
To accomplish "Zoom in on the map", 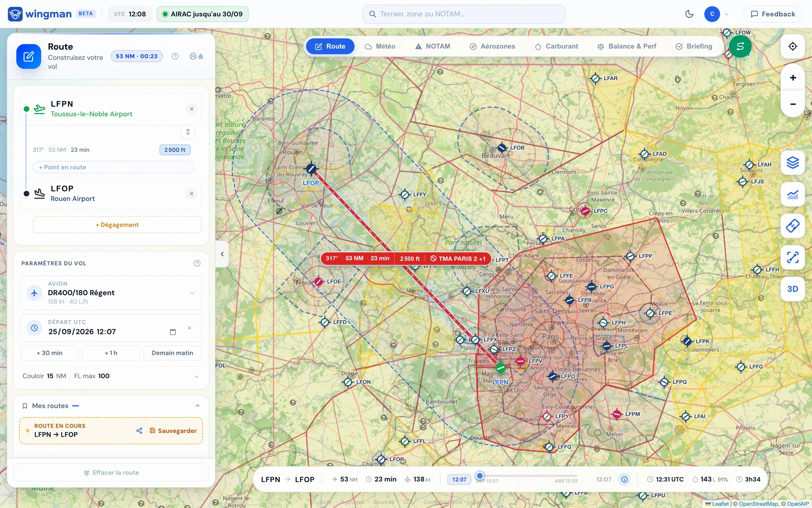I will click(793, 77).
